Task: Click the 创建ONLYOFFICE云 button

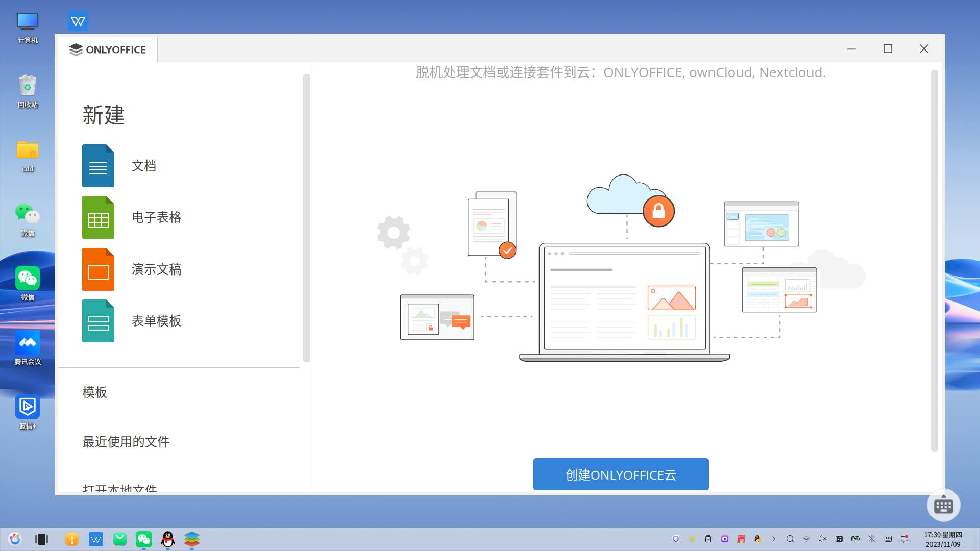Action: tap(621, 474)
